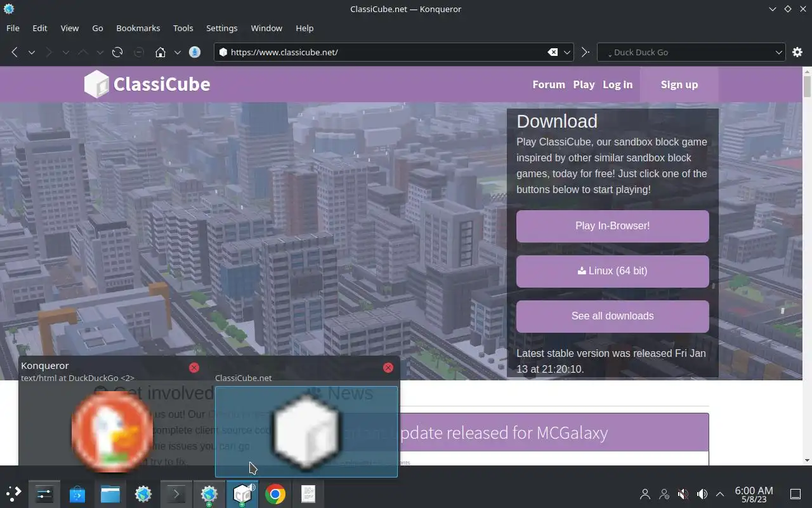Open the Duck Duck Go search engine dropdown

click(779, 52)
